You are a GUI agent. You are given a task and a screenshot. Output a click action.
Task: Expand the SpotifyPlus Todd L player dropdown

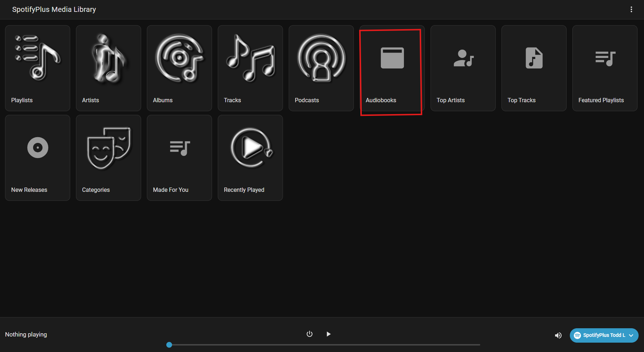pyautogui.click(x=604, y=335)
